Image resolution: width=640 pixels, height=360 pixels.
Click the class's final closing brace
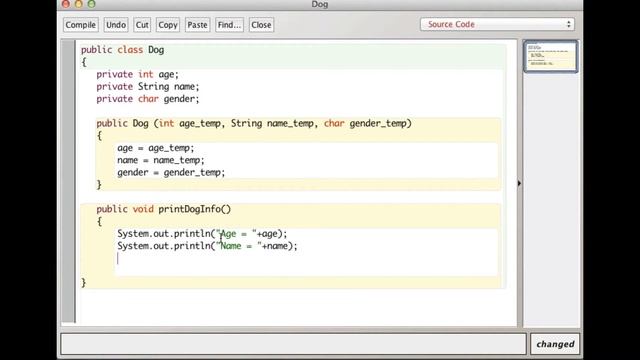84,282
